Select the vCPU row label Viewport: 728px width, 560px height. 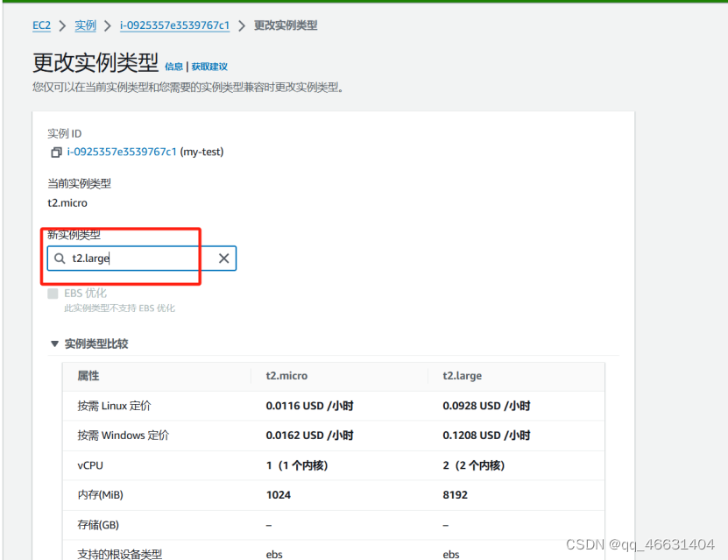tap(90, 465)
